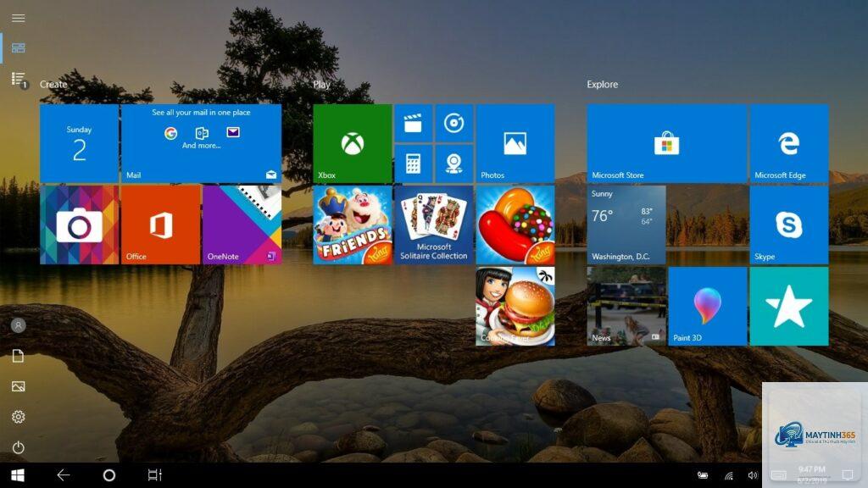Click the Windows Start button

18,475
